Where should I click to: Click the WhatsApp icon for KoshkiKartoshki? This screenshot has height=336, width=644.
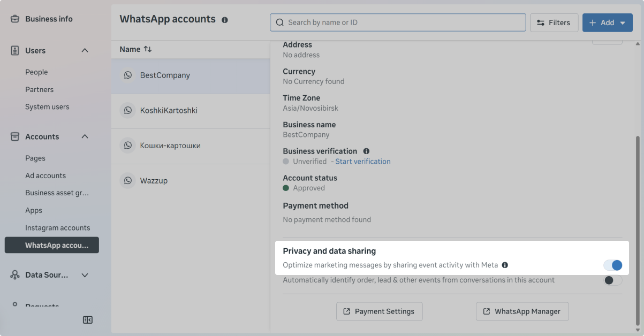[x=128, y=110]
